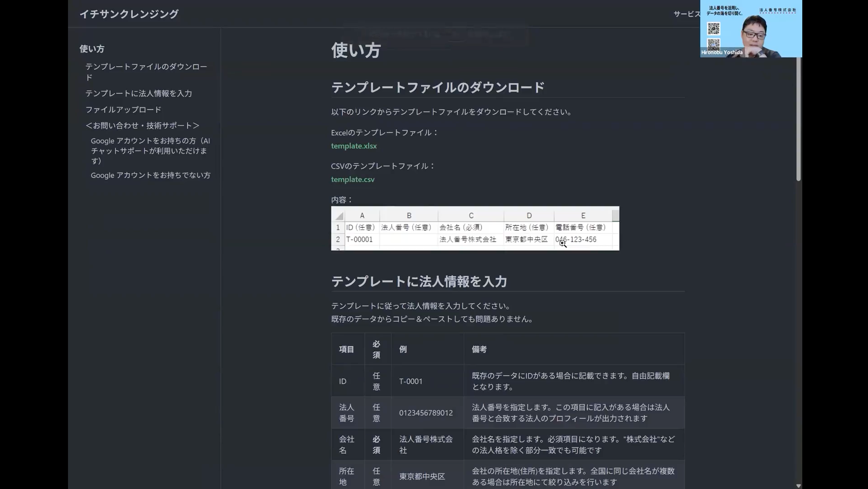Screen dimensions: 868x489
Task: Select Google アカウントをお持ちでない方 sidebar link
Action: 150,175
